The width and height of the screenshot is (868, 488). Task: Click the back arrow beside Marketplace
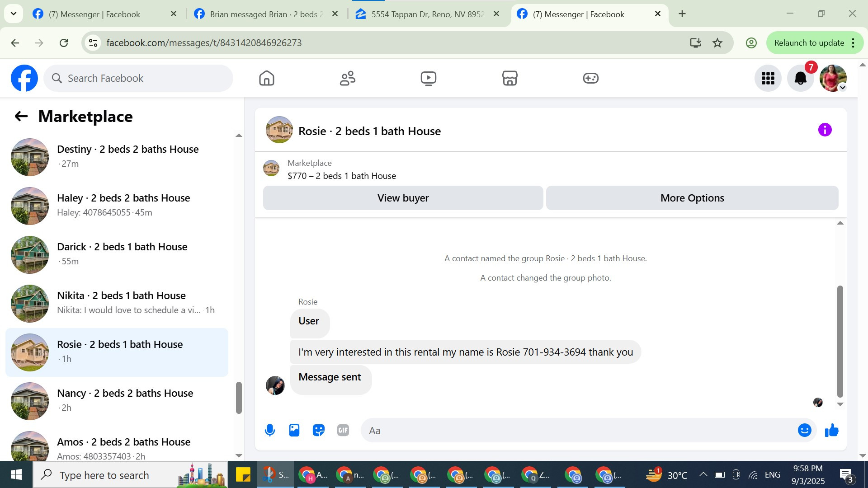click(21, 117)
